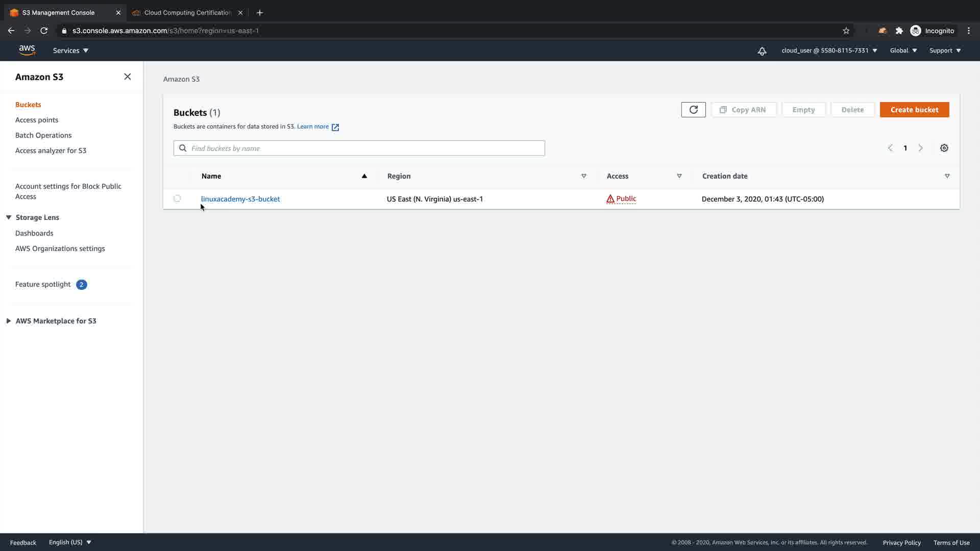Click the Create bucket button

pos(914,110)
